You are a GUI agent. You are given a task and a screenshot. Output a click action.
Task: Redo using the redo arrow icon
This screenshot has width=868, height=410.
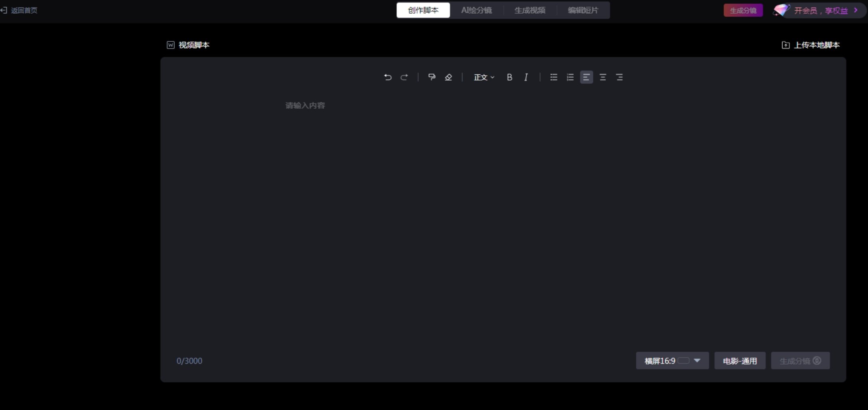point(404,77)
